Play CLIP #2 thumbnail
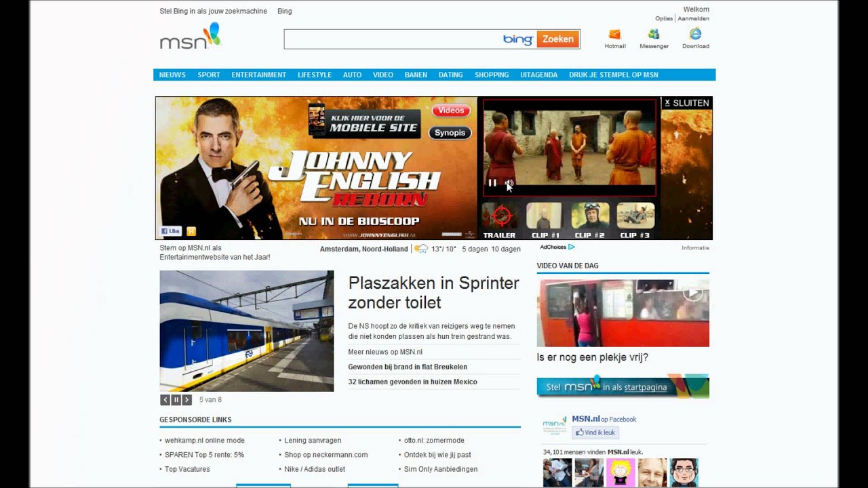Screen dimensions: 868x488 pos(590,216)
